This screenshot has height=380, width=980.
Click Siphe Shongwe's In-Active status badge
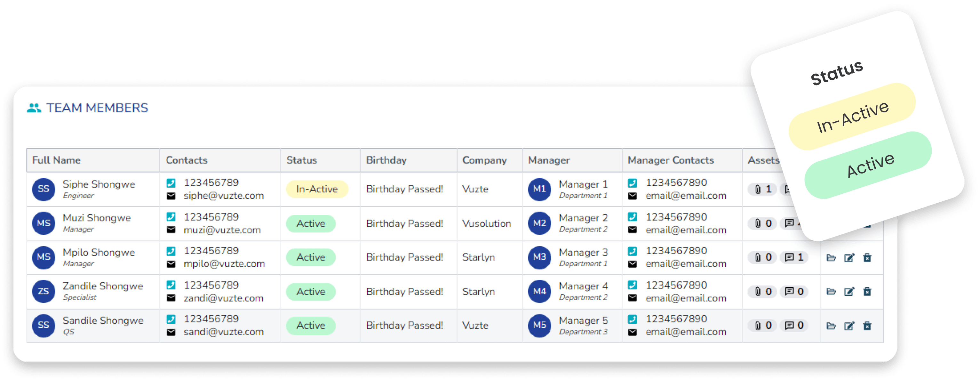click(x=317, y=189)
